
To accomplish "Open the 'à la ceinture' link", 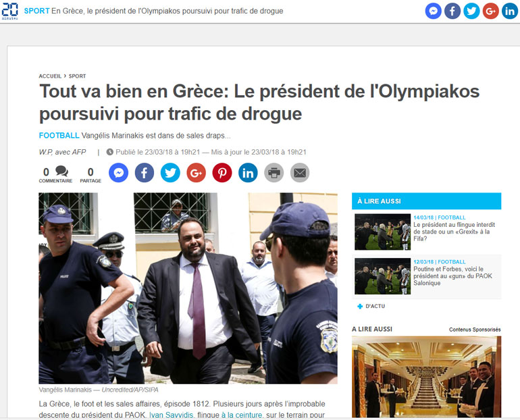I will (x=242, y=415).
